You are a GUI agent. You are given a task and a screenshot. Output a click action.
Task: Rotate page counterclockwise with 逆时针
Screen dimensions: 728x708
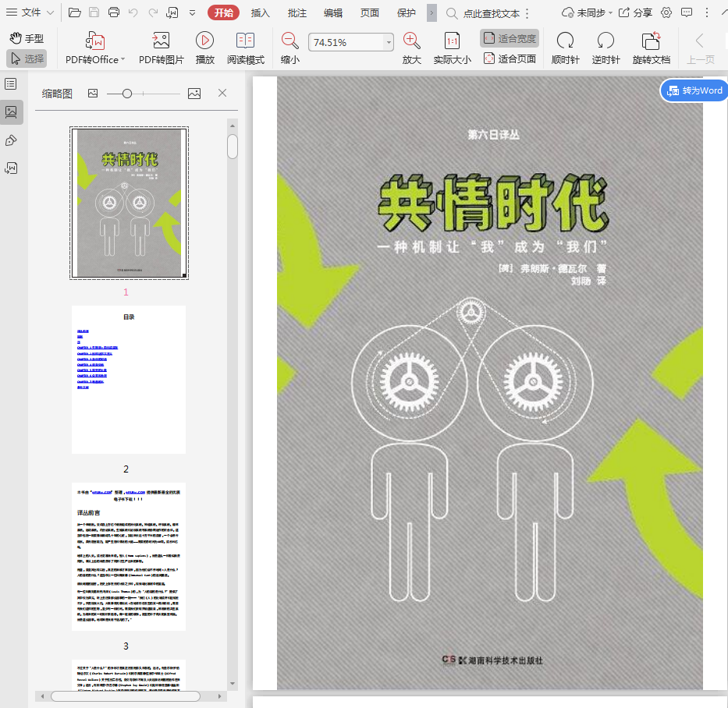(x=605, y=41)
